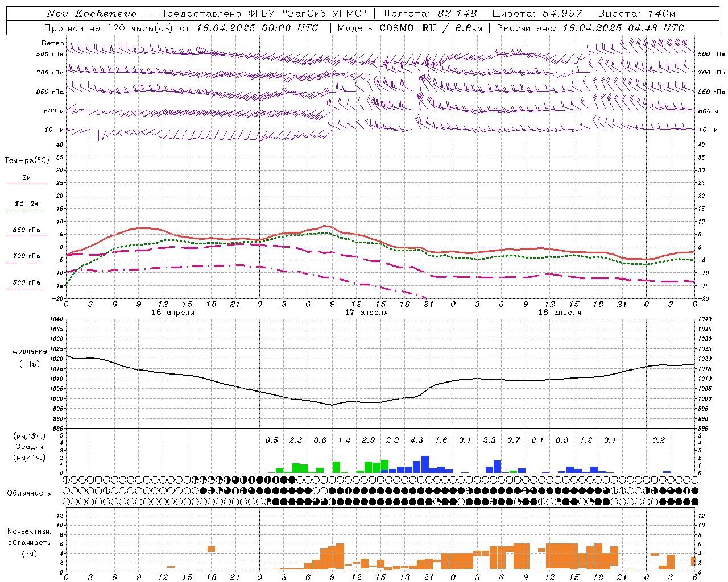Screen dimensions: 728x582
Task: Click the Высота: 146м value
Action: pos(636,14)
